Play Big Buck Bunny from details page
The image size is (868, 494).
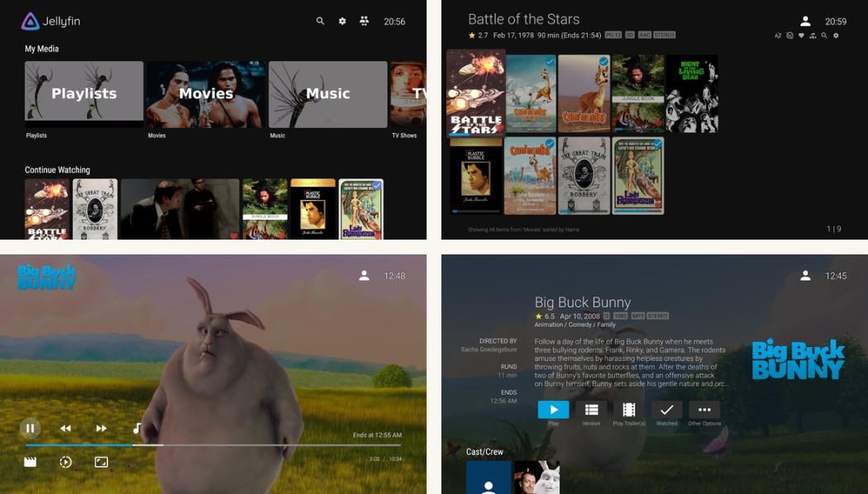tap(553, 410)
